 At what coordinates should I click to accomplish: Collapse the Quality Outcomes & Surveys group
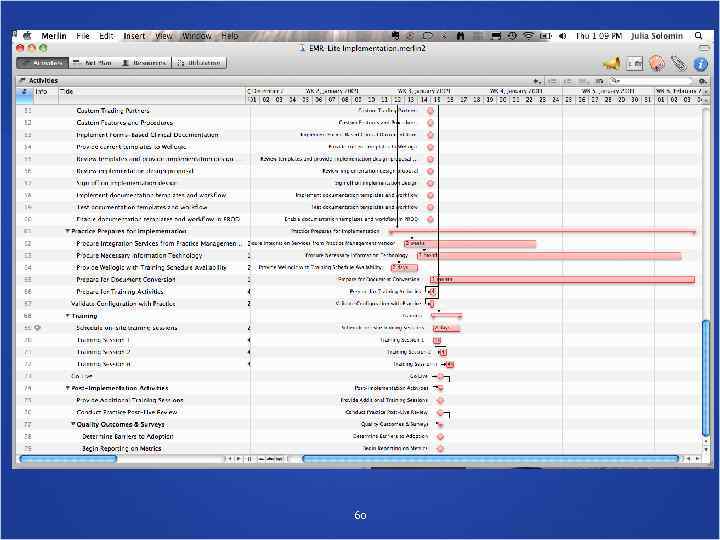pyautogui.click(x=73, y=424)
